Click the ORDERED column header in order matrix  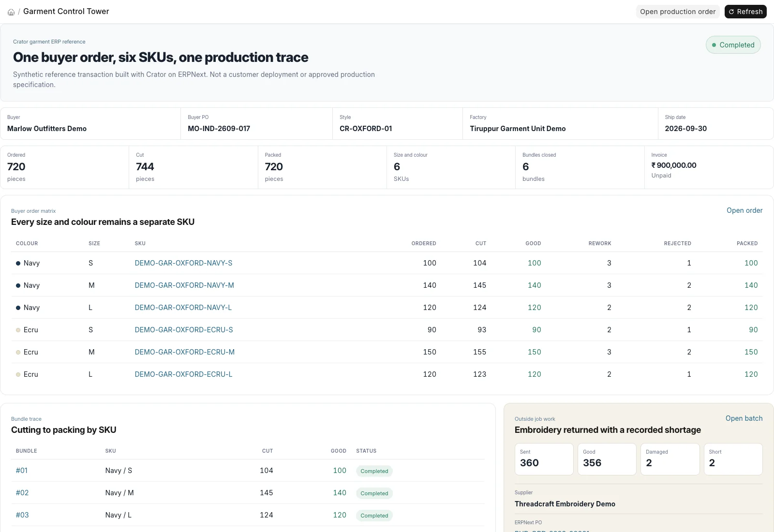tap(424, 243)
